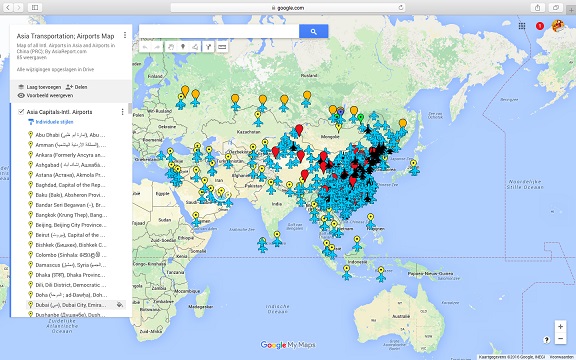Click the red marker above Kazakhstan label
Image resolution: width=576 pixels, height=360 pixels.
click(299, 130)
